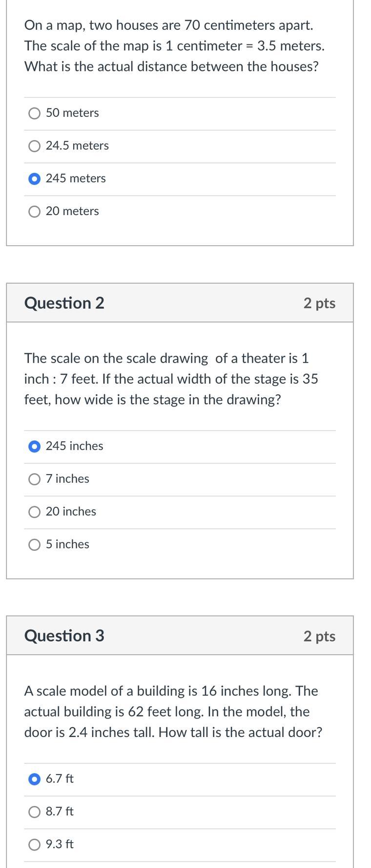Select the "245 inches" answer option

click(x=34, y=446)
